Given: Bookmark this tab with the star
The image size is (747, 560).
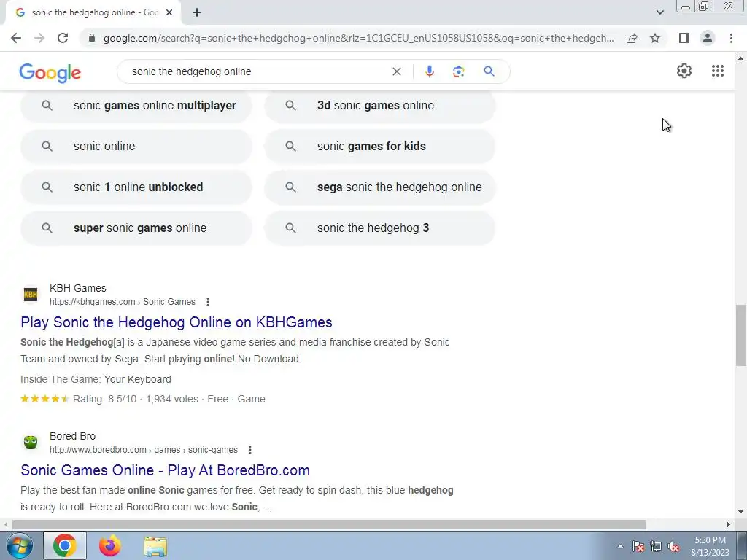Looking at the screenshot, I should (655, 38).
